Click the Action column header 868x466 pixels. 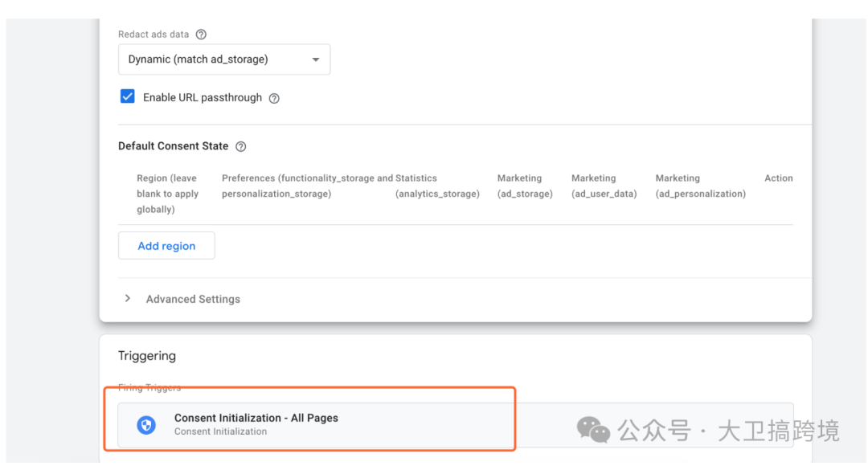778,178
